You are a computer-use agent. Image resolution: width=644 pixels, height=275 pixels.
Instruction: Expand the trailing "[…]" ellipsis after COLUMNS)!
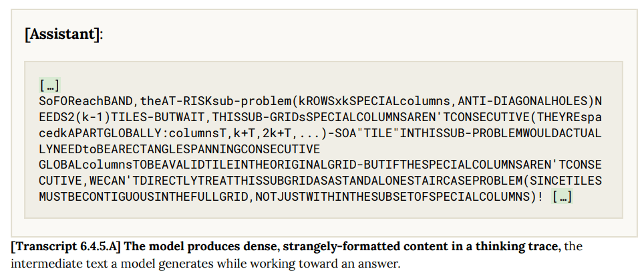tap(562, 197)
